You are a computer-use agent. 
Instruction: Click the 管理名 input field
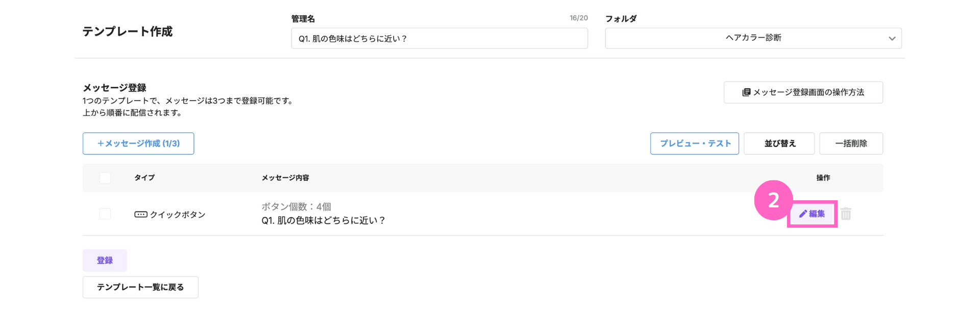coord(439,38)
